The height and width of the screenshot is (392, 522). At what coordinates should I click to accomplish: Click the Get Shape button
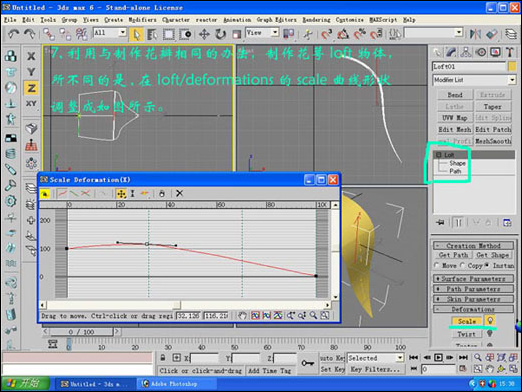tap(493, 255)
